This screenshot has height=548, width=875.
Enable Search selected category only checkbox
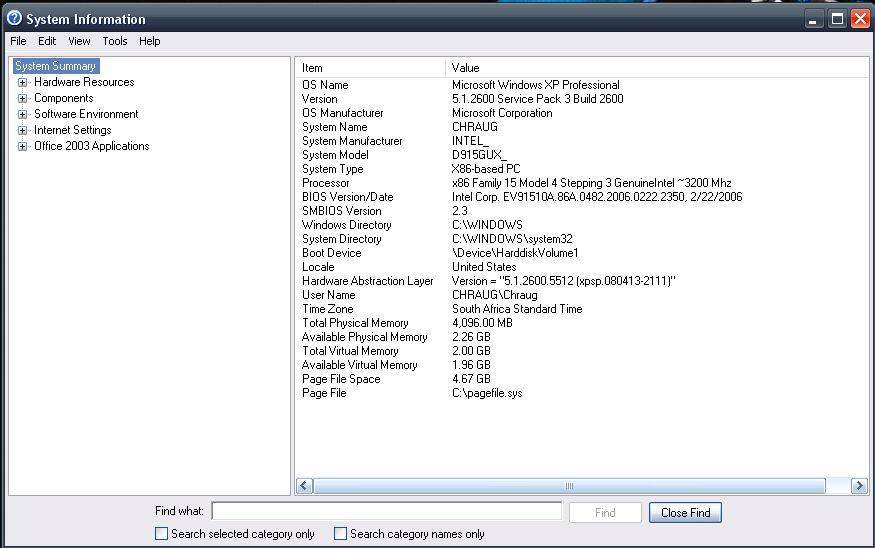(161, 533)
